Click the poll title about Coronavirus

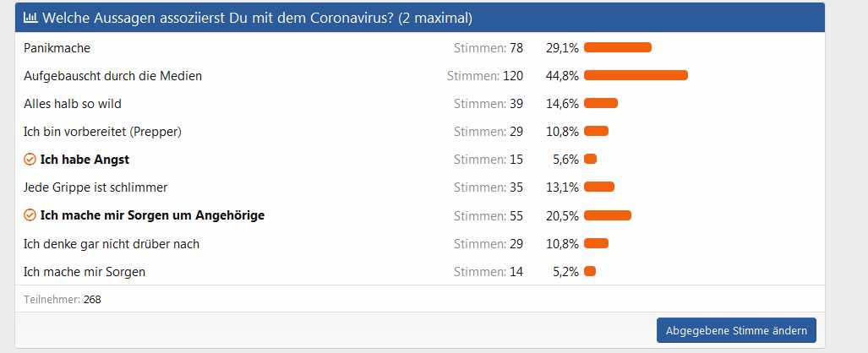pyautogui.click(x=257, y=18)
